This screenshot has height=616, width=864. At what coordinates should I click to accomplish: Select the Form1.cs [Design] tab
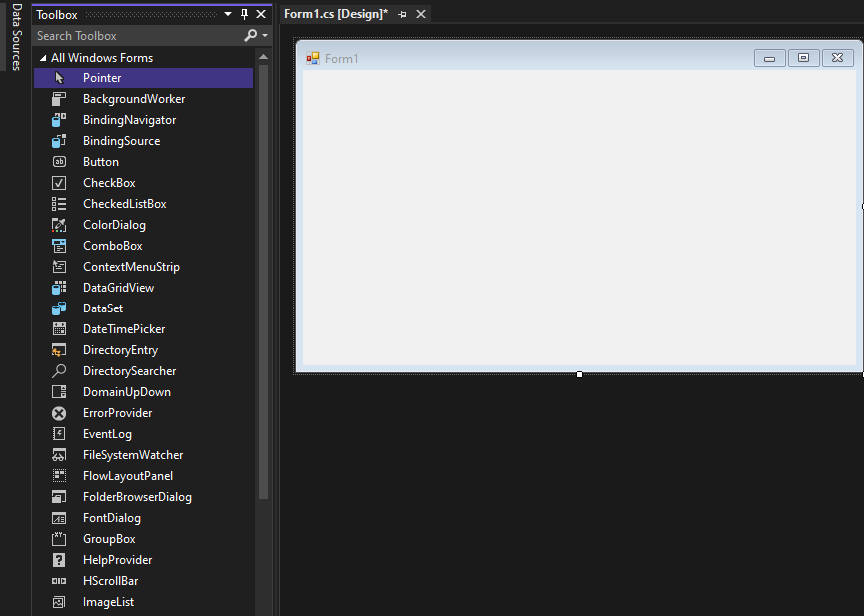336,14
